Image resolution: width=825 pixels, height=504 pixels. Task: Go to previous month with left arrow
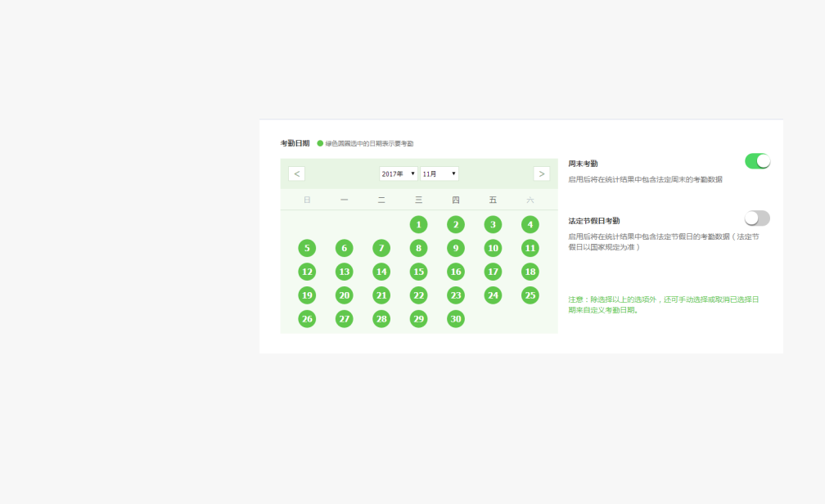[296, 173]
